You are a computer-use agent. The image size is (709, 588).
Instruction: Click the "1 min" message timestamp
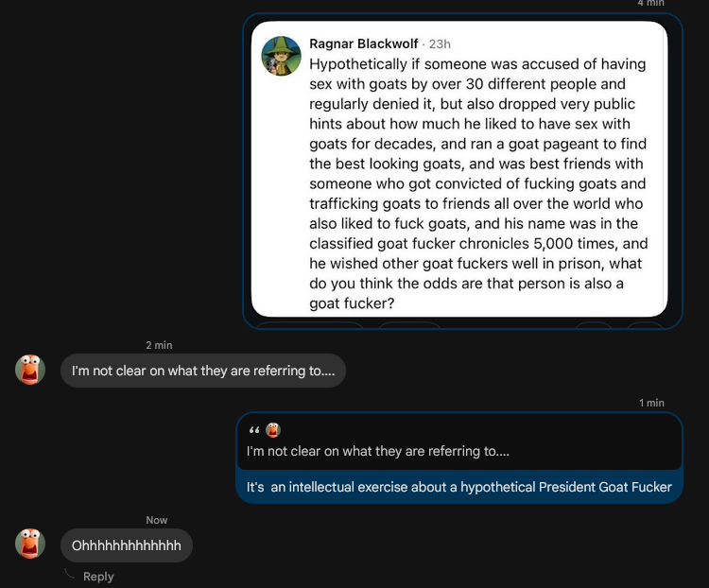651,403
